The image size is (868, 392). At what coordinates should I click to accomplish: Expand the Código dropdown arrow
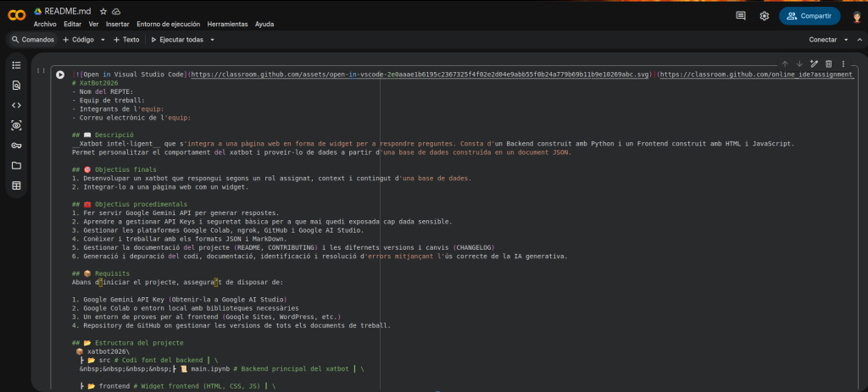[103, 40]
